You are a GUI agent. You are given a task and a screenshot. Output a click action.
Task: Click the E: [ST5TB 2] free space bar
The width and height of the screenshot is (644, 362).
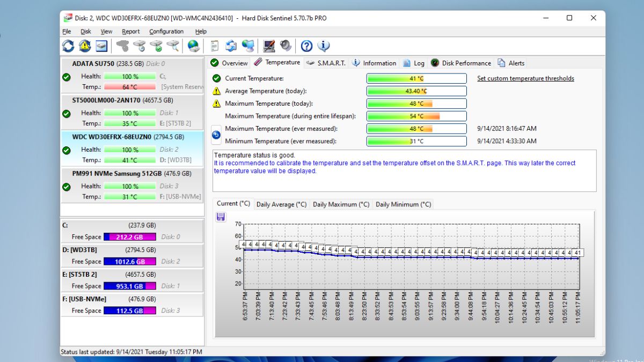(130, 286)
